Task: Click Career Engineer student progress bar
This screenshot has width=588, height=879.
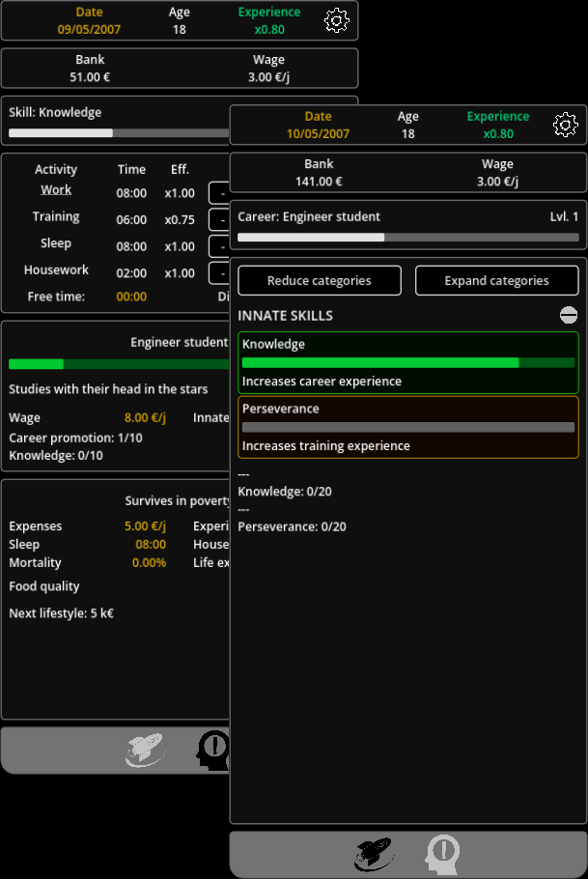Action: tap(408, 237)
